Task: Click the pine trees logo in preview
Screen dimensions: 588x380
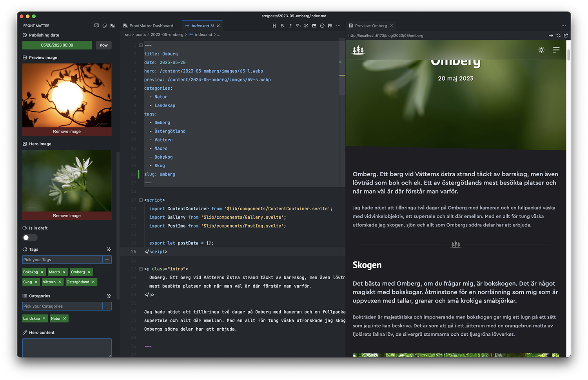Action: pyautogui.click(x=358, y=50)
